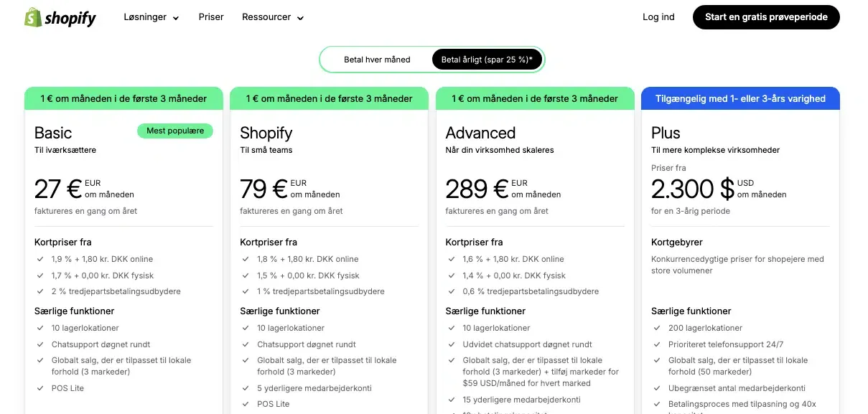
Task: Click checkmark beside Ubegrænset antal medarbejderkonti
Action: coord(657,388)
